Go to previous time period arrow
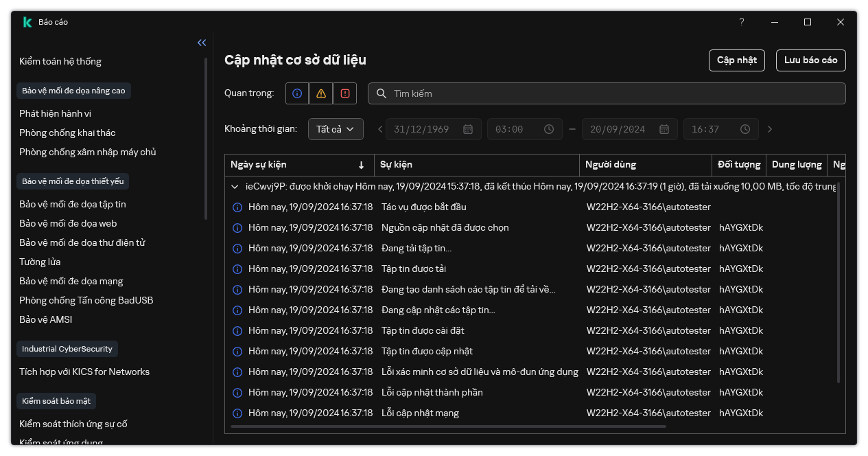868x456 pixels. pyautogui.click(x=381, y=129)
